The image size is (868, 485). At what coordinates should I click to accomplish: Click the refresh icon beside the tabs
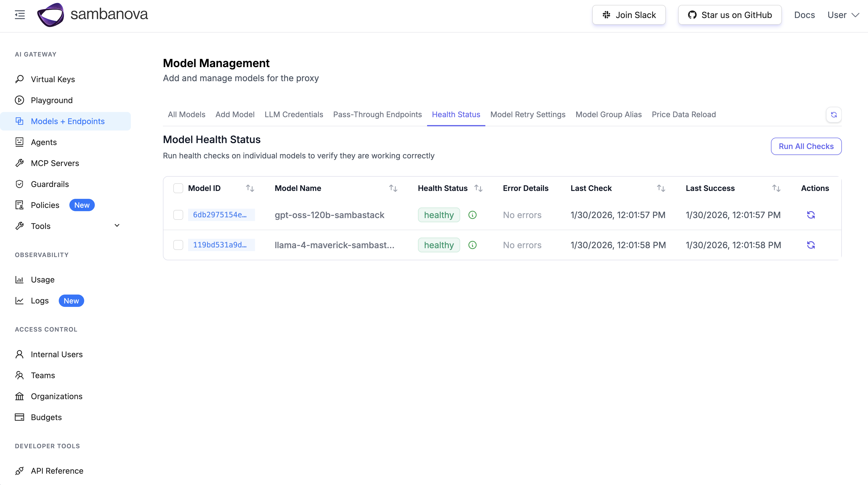[x=834, y=115]
